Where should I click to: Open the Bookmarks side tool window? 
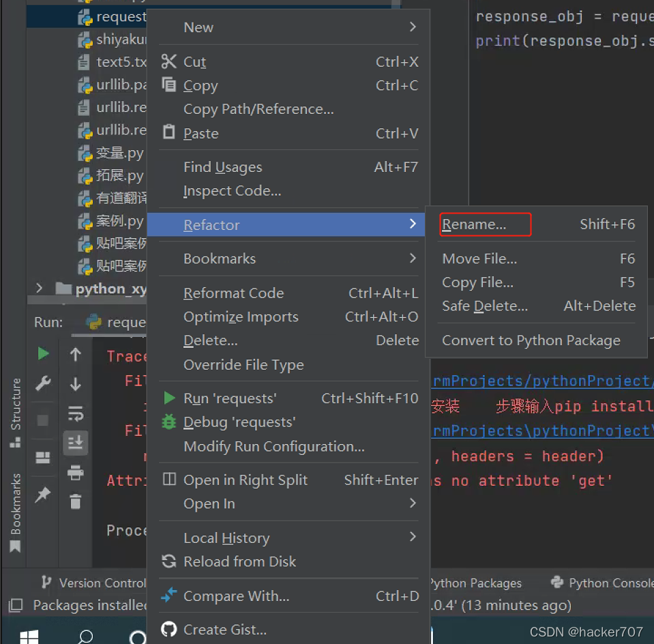pyautogui.click(x=16, y=512)
